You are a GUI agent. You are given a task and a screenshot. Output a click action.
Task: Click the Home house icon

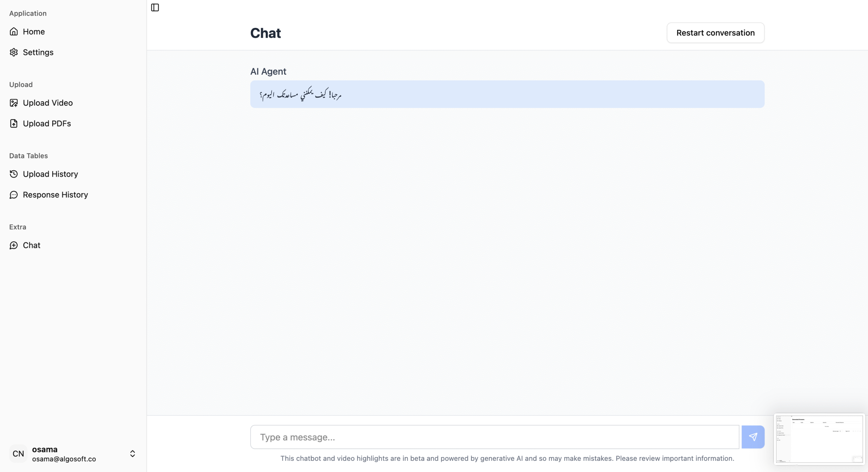(14, 32)
